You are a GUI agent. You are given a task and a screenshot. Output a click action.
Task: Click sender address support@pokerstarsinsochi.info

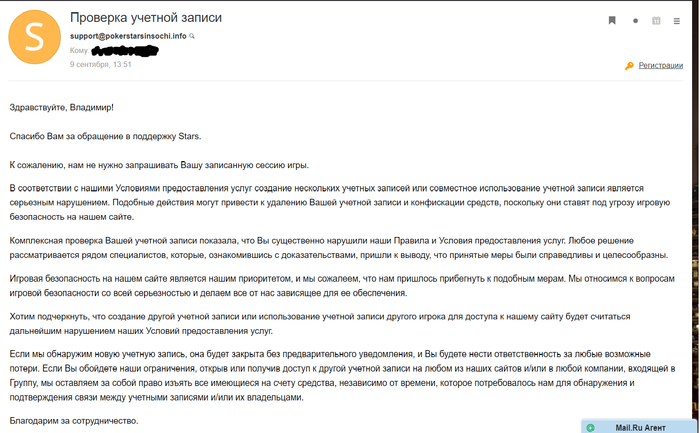click(x=128, y=36)
